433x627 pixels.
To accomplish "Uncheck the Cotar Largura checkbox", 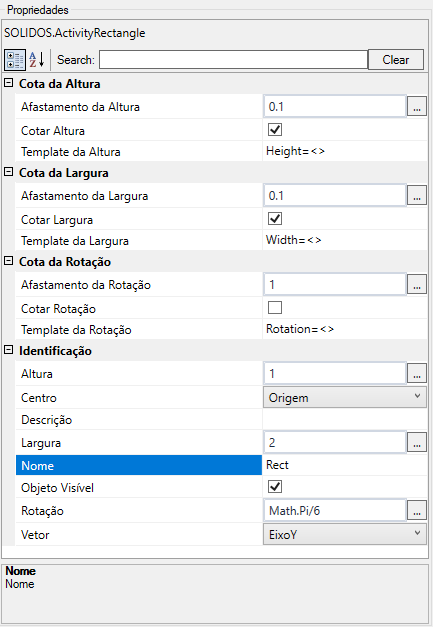I will click(275, 219).
